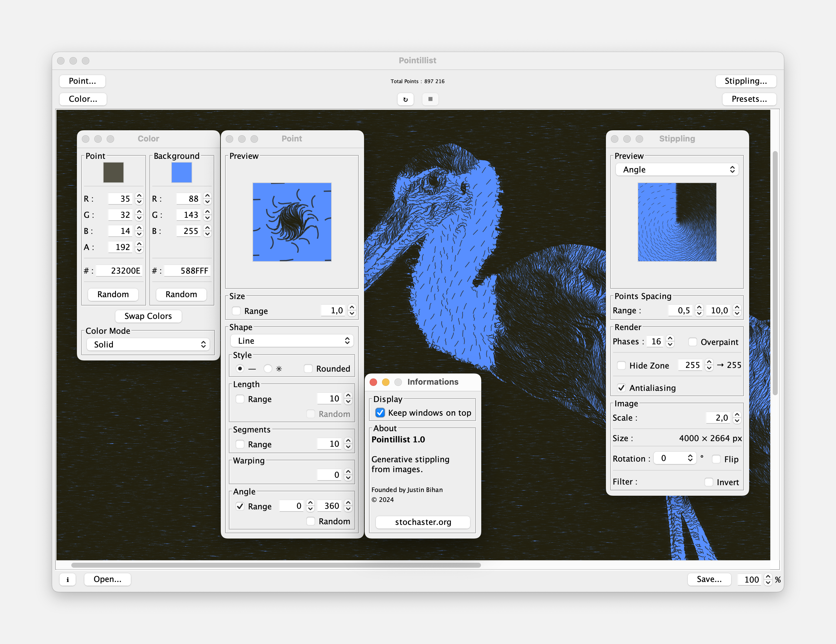The image size is (836, 644).
Task: Click the point hex color field
Action: 119,271
